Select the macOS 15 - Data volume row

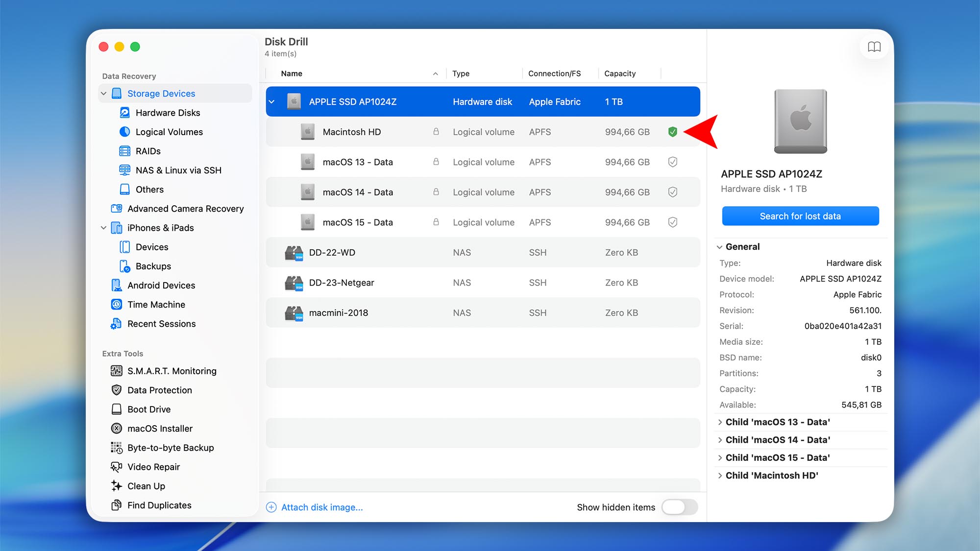pyautogui.click(x=483, y=222)
